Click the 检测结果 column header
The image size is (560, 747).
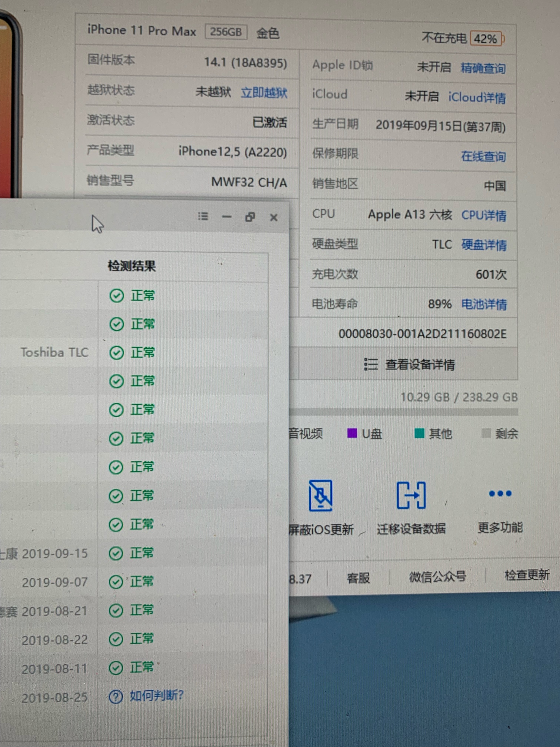[x=131, y=266]
